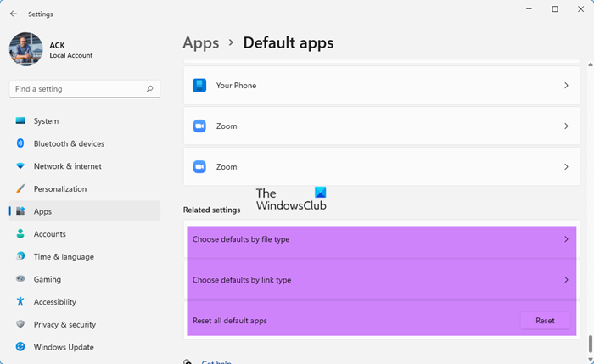The height and width of the screenshot is (364, 594).
Task: Click the Privacy & security shield icon
Action: (20, 324)
